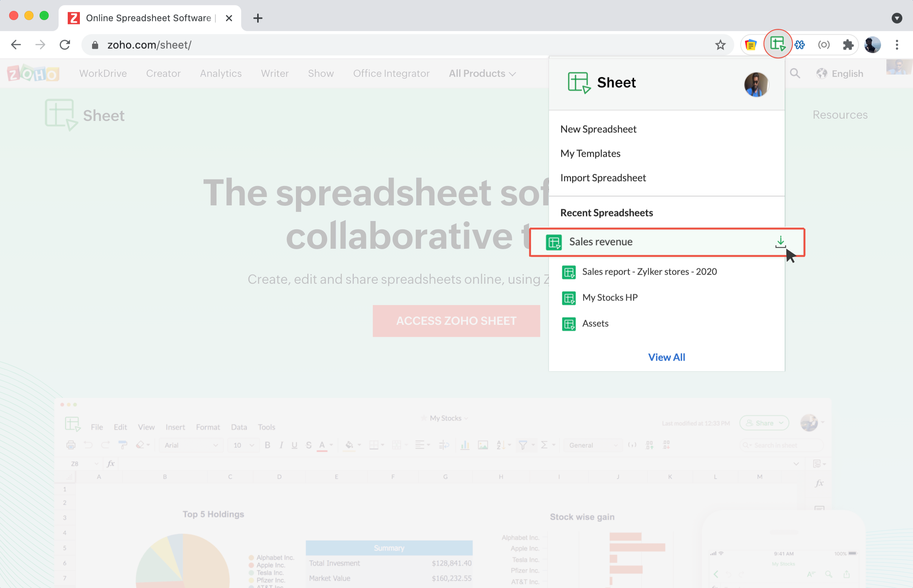Open tab search dropdown arrow
Screen dimensions: 913x588
coord(897,18)
